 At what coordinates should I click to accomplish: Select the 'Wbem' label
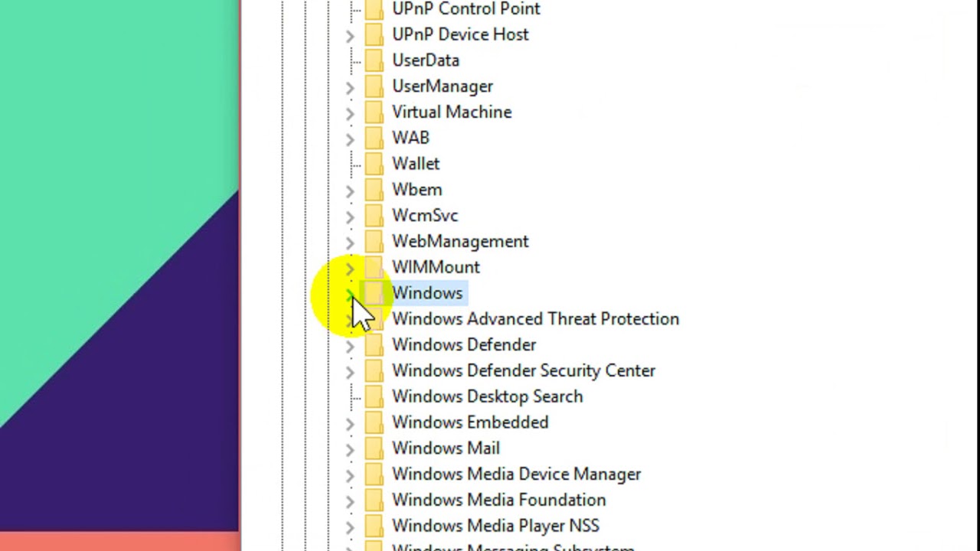(x=417, y=190)
